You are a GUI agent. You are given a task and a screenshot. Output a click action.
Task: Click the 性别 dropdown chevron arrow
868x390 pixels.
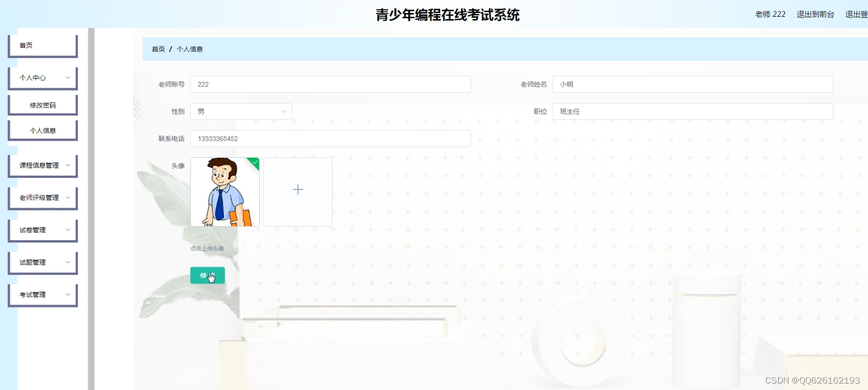[x=283, y=111]
